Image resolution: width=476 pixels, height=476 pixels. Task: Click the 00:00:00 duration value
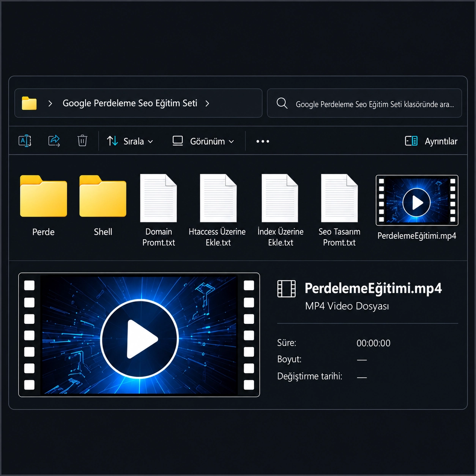point(374,343)
